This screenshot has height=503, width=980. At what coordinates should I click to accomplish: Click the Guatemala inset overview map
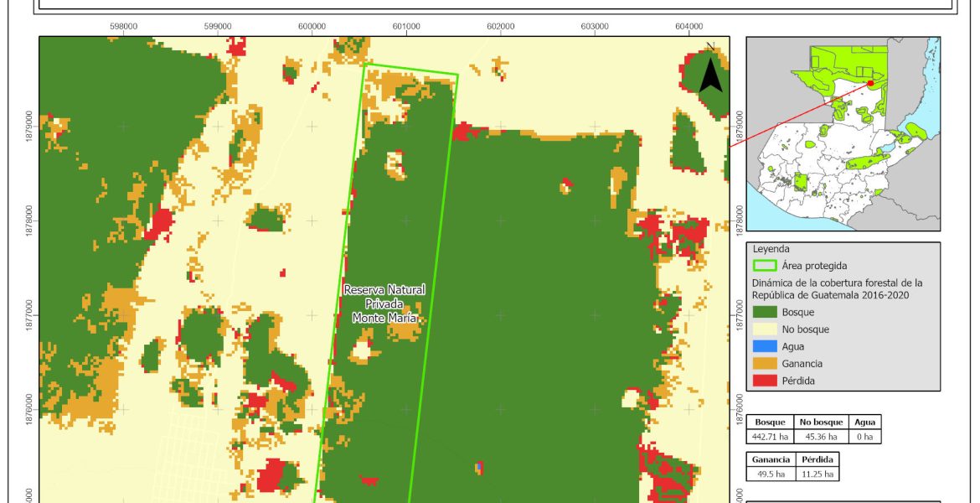[x=843, y=134]
